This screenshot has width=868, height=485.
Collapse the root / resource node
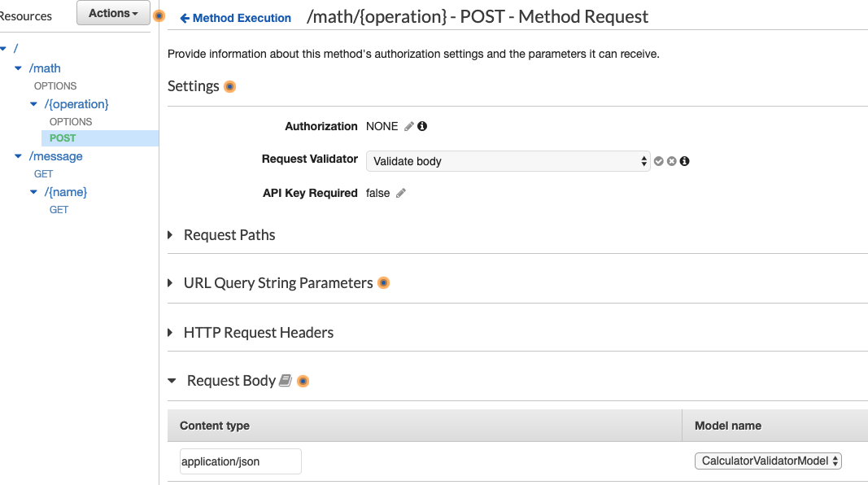[3, 49]
